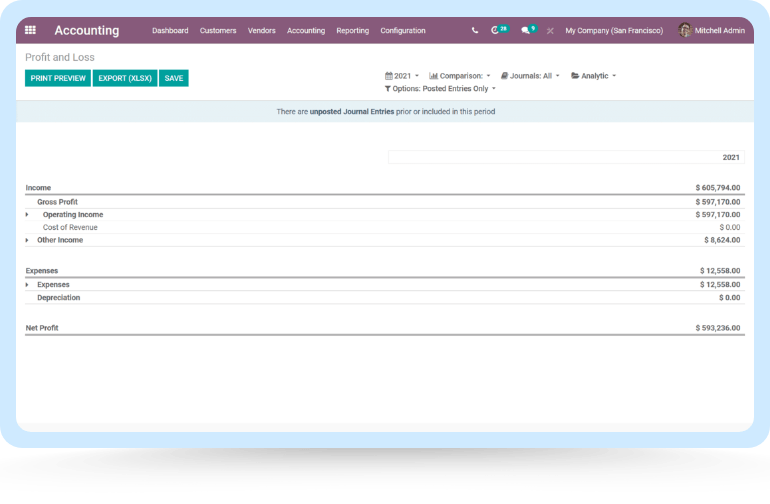770x504 pixels.
Task: Open the Customers menu
Action: [x=218, y=31]
